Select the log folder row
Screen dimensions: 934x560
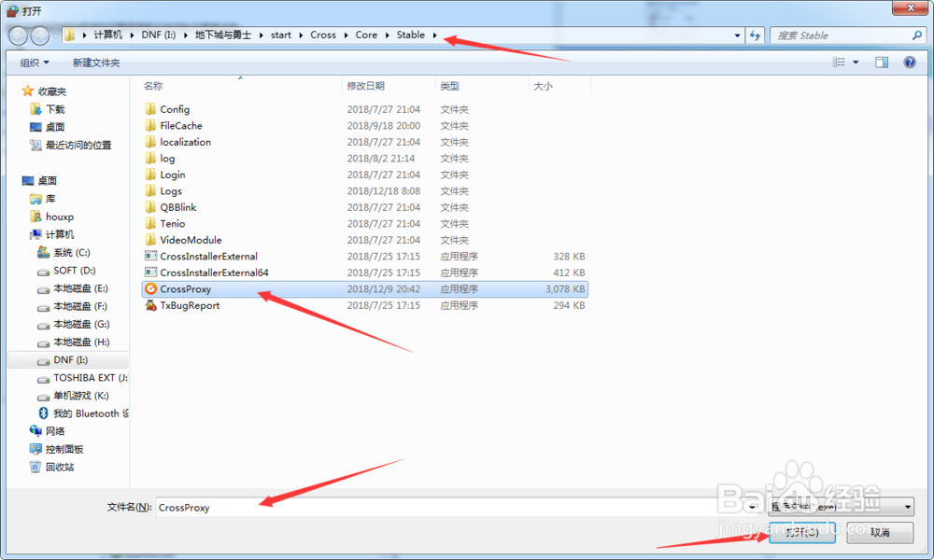364,159
